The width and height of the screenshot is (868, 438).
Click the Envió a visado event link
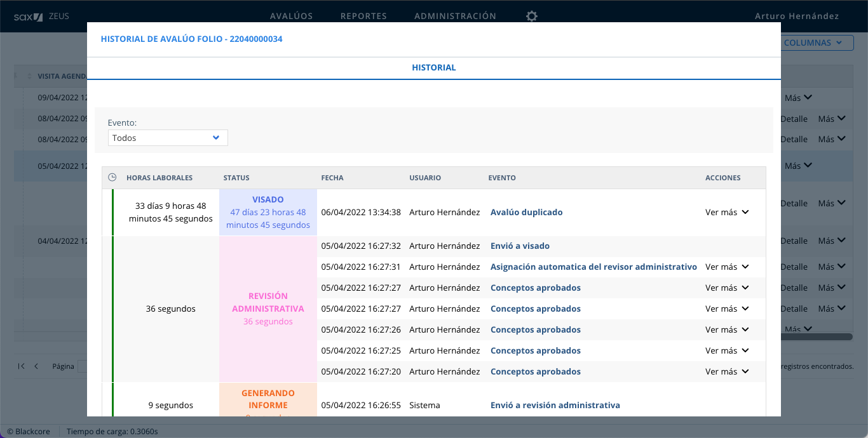[x=520, y=246]
